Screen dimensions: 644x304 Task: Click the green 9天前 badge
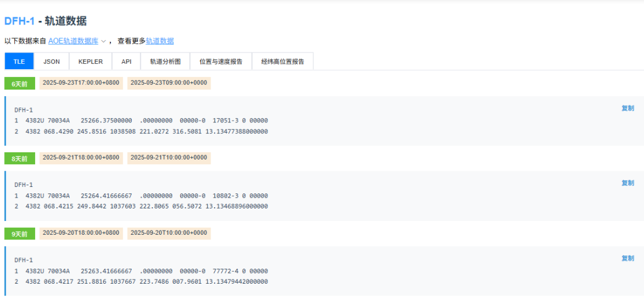coord(20,234)
